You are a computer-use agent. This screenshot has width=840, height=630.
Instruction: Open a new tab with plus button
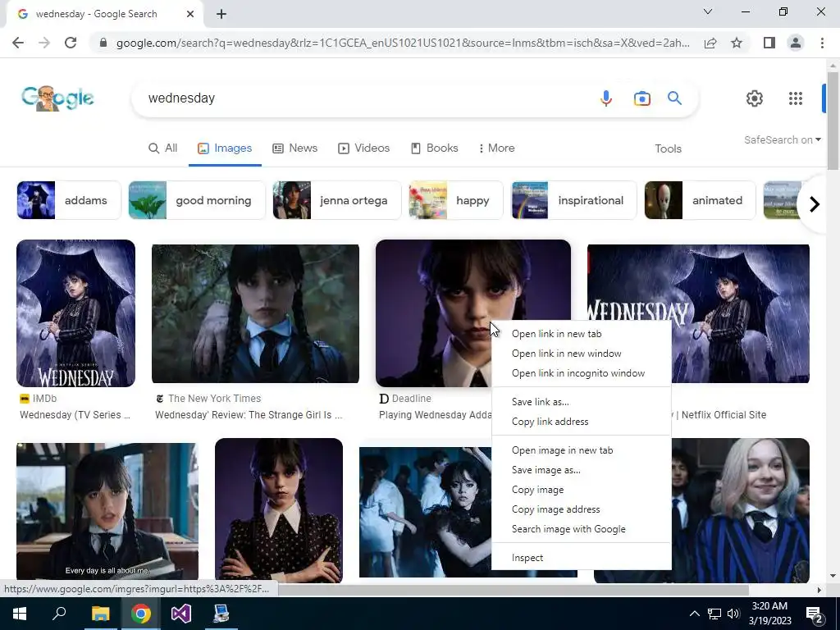point(221,14)
